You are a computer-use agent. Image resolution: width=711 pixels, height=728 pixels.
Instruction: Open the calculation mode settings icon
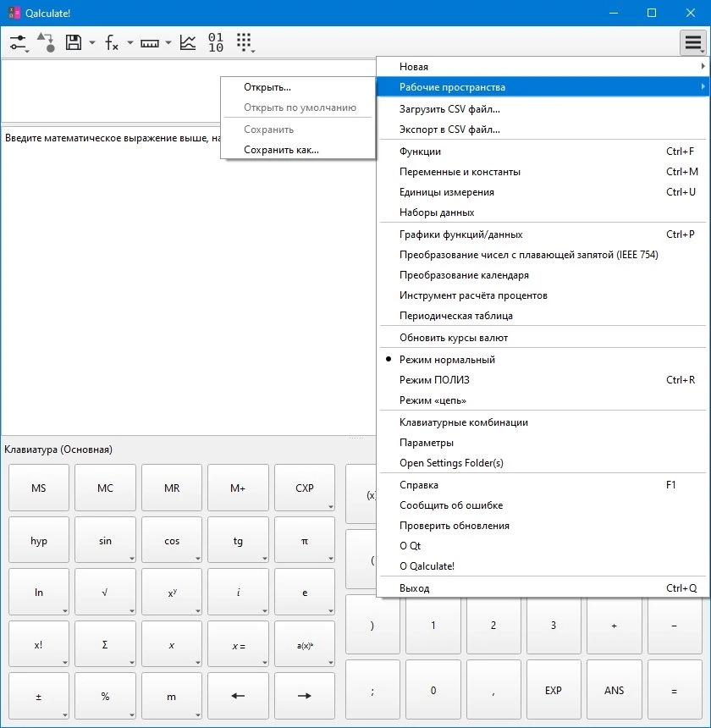19,42
